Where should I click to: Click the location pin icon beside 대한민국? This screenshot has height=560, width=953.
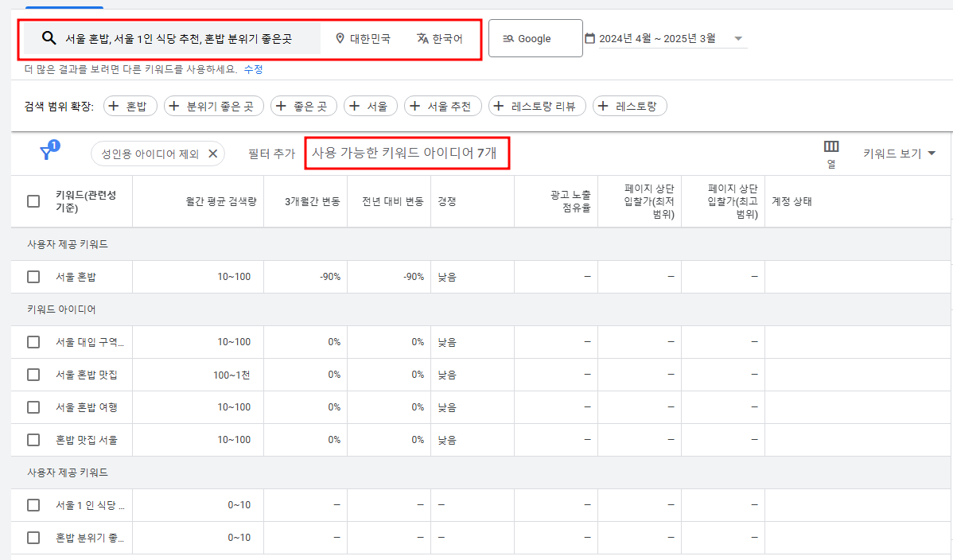[340, 38]
